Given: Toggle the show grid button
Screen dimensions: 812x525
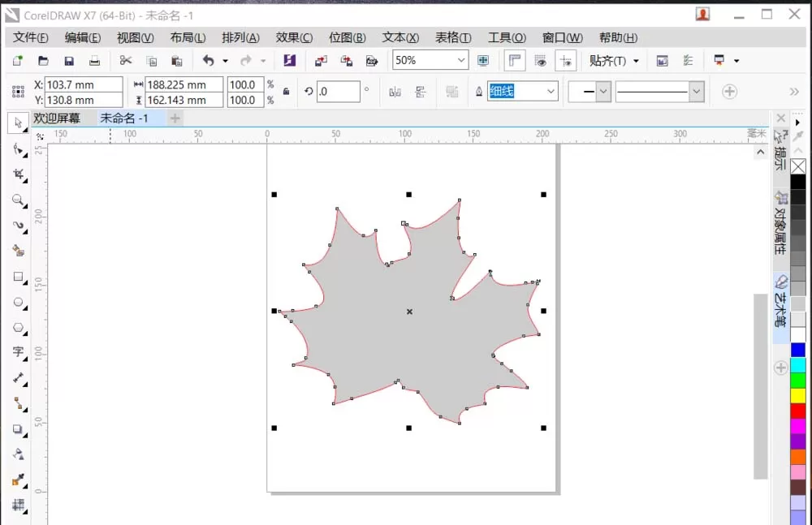Looking at the screenshot, I should (x=540, y=61).
